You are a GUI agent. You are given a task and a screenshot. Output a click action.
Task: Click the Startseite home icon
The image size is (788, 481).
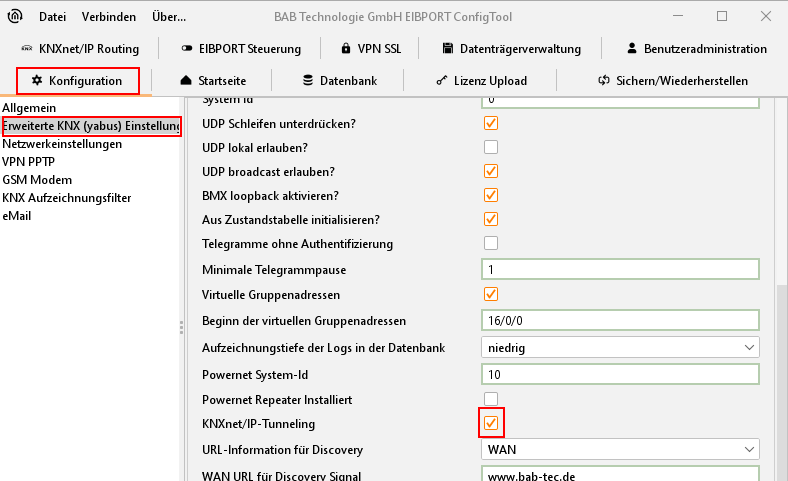click(186, 80)
